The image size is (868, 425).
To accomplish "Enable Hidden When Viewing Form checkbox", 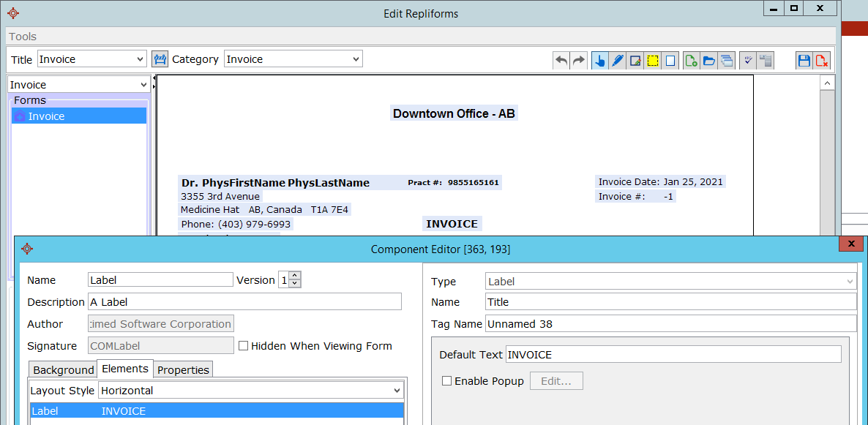I will coord(244,346).
